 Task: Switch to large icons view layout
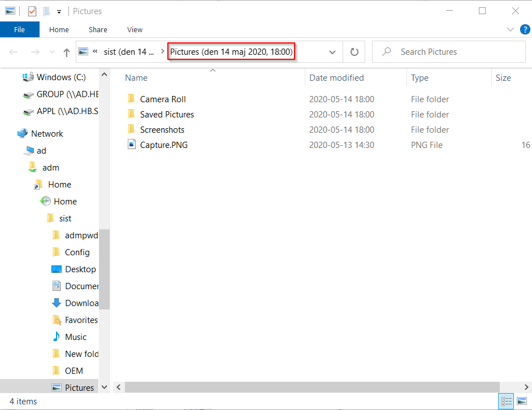click(521, 402)
